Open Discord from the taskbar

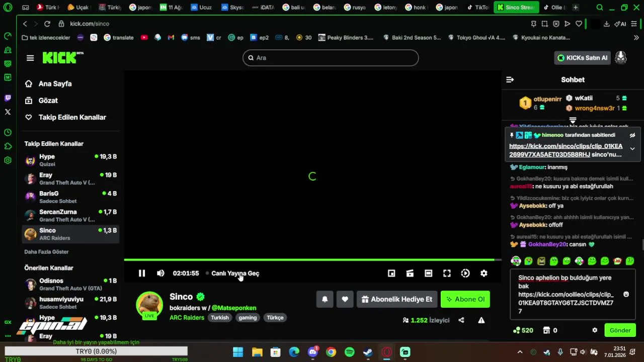tap(312, 352)
